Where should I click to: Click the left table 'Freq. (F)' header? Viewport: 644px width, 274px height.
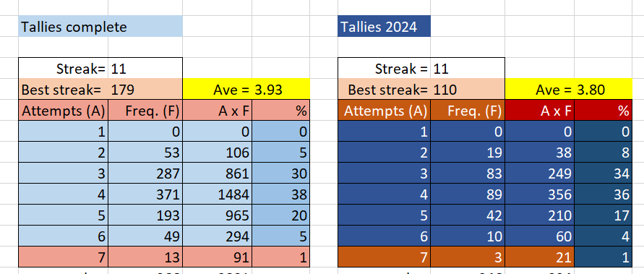pyautogui.click(x=145, y=110)
